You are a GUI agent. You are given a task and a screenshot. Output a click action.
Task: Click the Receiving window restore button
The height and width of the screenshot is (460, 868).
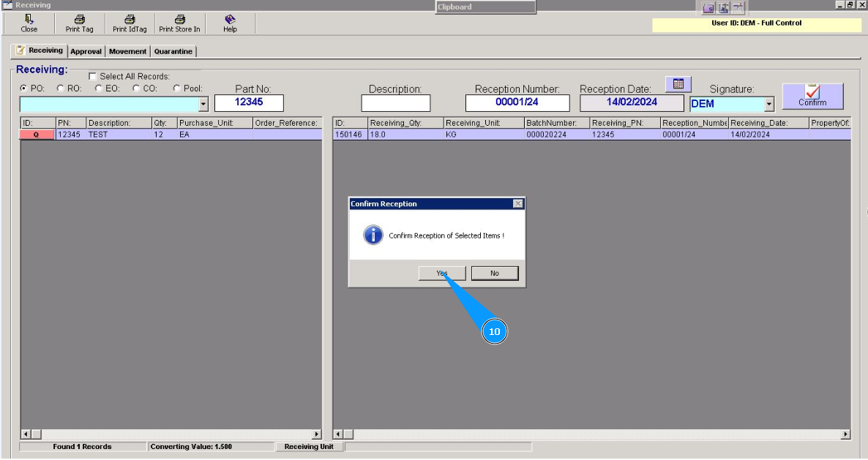click(x=850, y=4)
